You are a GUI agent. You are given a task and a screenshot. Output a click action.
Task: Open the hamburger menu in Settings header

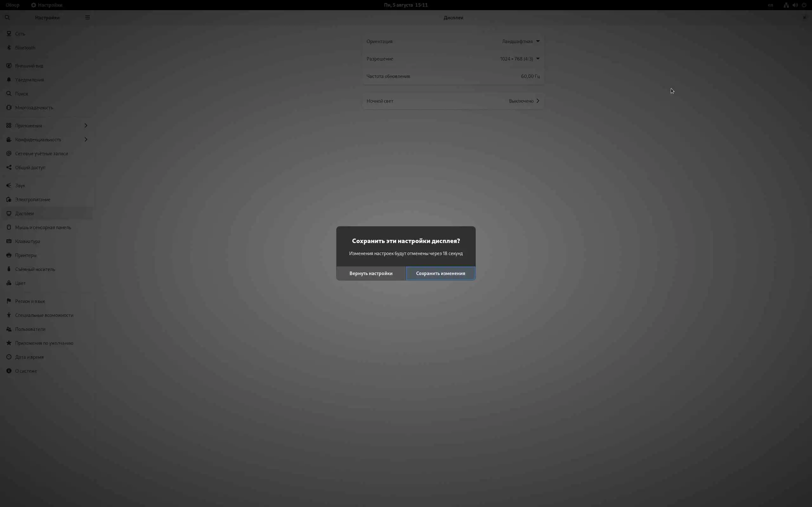point(88,17)
